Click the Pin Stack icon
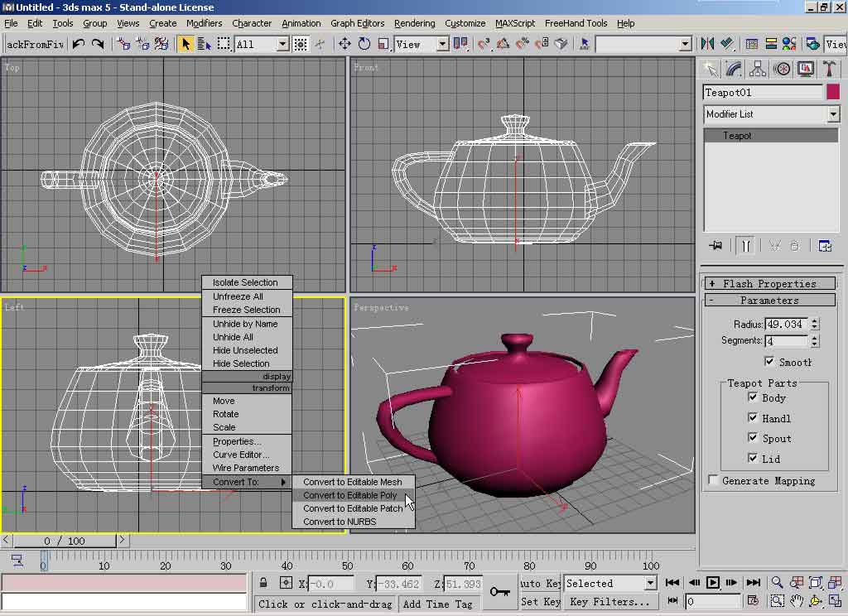The height and width of the screenshot is (616, 848). pyautogui.click(x=716, y=245)
